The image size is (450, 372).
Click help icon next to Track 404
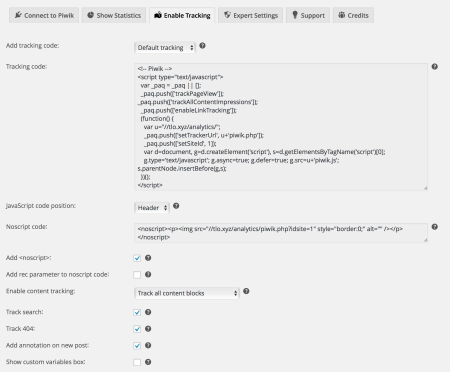point(148,329)
